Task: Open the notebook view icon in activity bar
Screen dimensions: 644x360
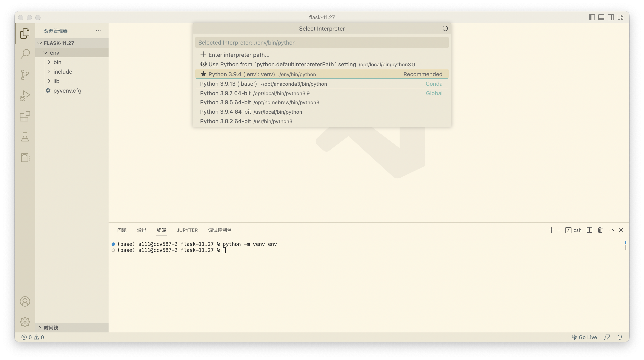Action: coord(25,158)
